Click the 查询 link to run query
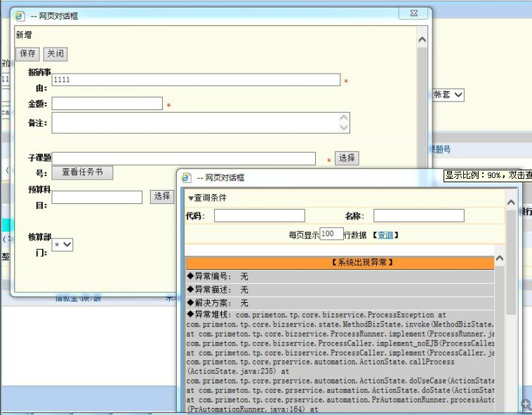 tap(385, 235)
